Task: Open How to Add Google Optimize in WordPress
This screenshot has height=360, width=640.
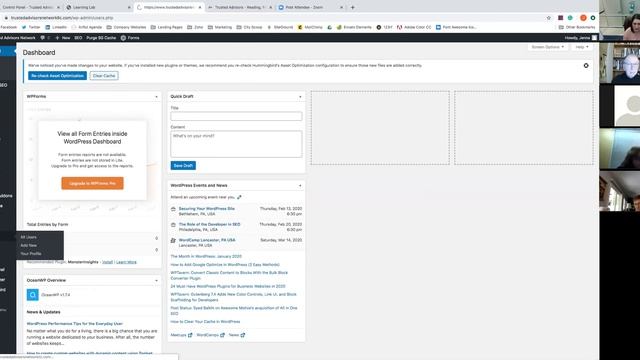Action: click(225, 265)
